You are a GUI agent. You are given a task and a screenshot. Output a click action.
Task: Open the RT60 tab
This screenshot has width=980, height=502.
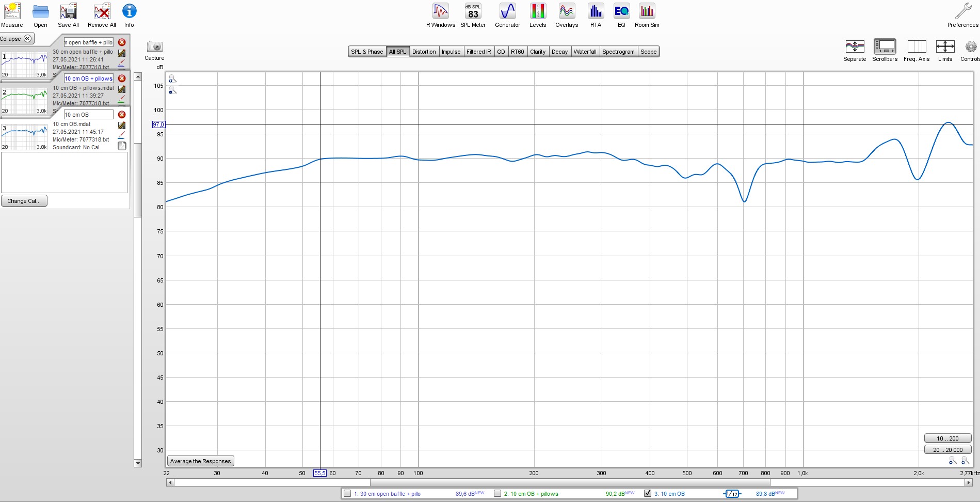518,52
